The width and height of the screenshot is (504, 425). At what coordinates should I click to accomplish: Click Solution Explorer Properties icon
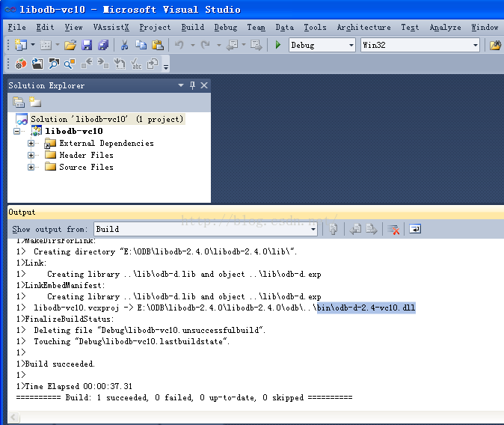(19, 103)
